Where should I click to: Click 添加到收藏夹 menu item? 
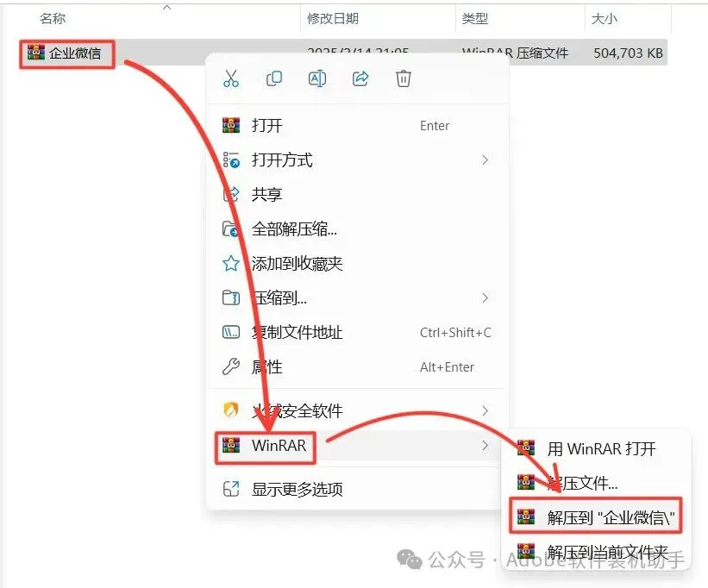coord(357,264)
